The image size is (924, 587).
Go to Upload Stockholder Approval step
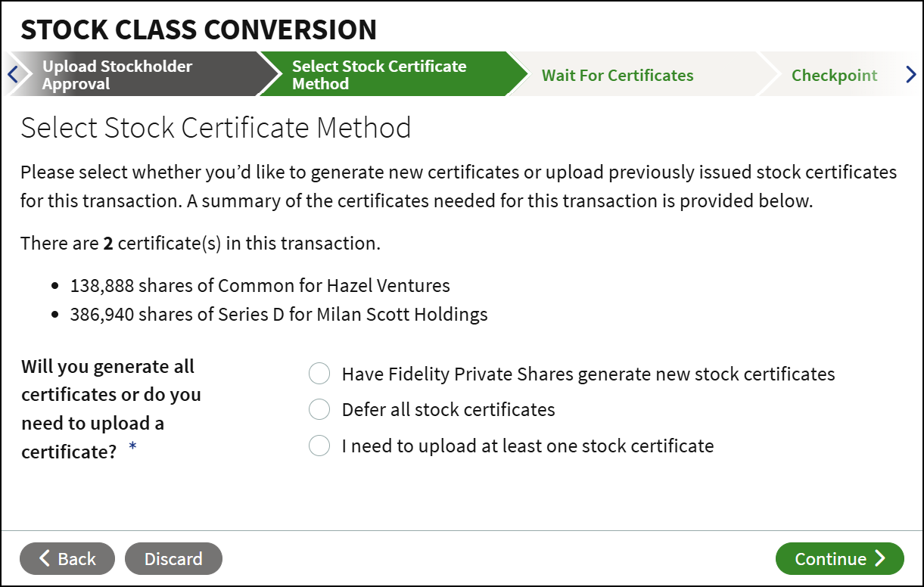[x=132, y=75]
